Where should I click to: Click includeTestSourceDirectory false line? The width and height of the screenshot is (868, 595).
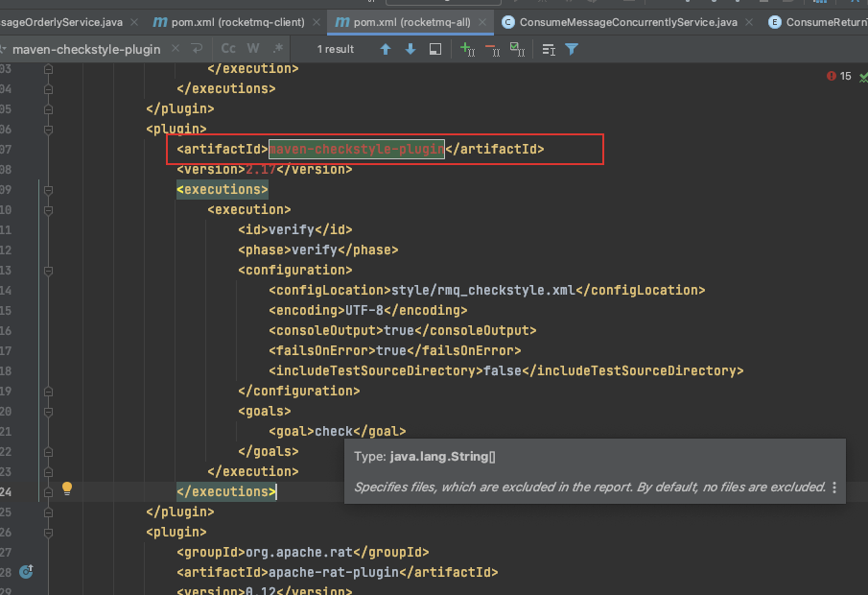[x=506, y=370]
